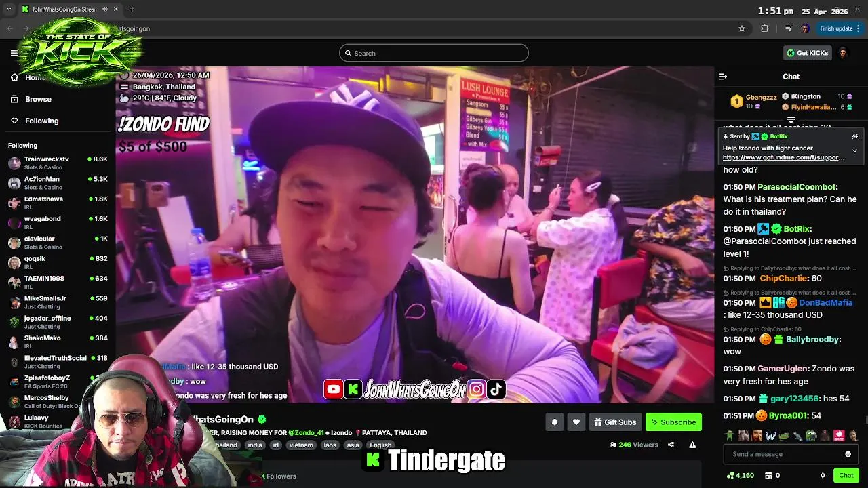Open Ac7ionMan channel in Following list
868x488 pixels.
pyautogui.click(x=58, y=182)
